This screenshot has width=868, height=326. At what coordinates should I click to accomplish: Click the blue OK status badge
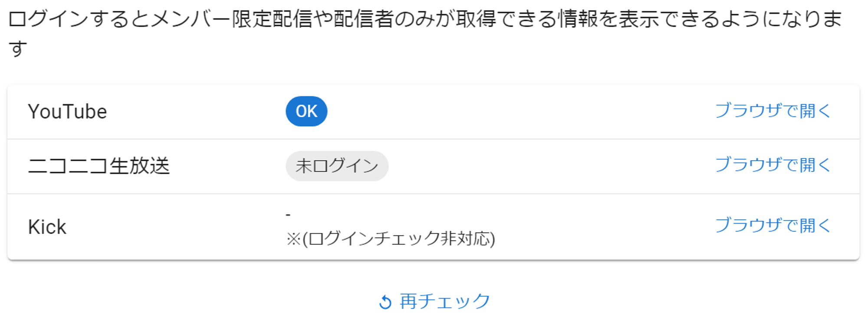(x=306, y=111)
